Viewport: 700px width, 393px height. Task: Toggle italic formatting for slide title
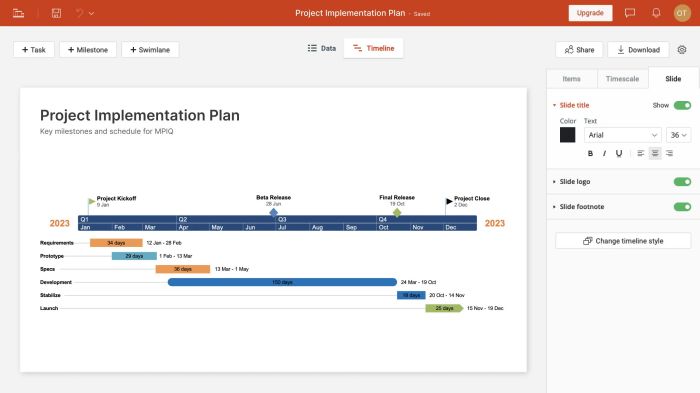click(604, 153)
